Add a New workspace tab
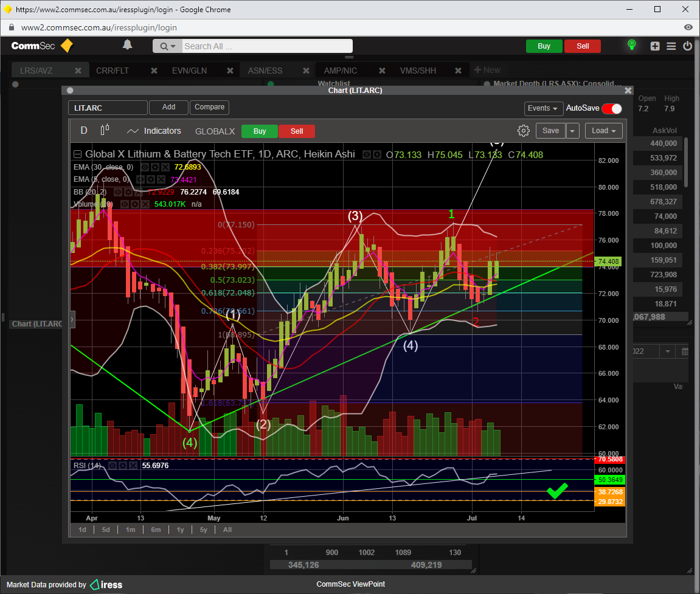700x594 pixels. pos(487,70)
